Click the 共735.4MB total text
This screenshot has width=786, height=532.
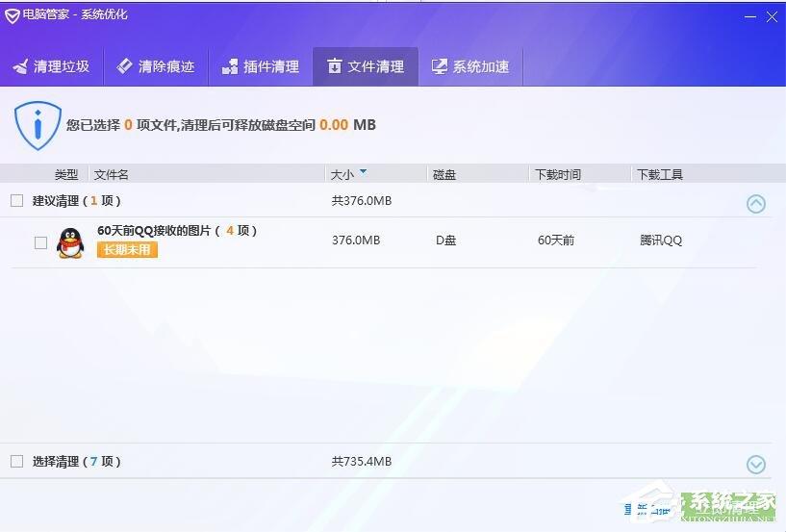tap(362, 462)
